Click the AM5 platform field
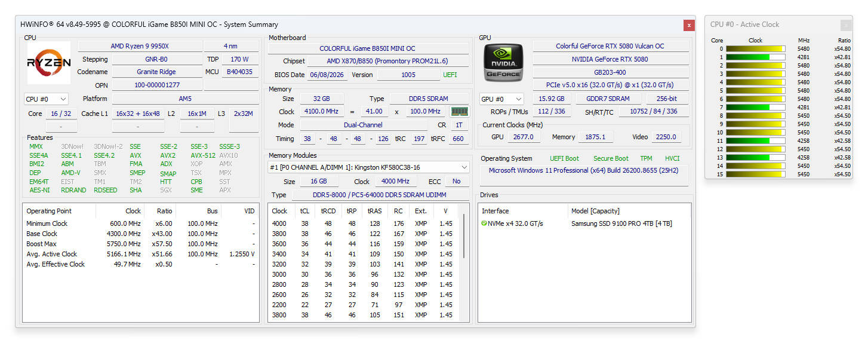The image size is (868, 343). tap(185, 99)
